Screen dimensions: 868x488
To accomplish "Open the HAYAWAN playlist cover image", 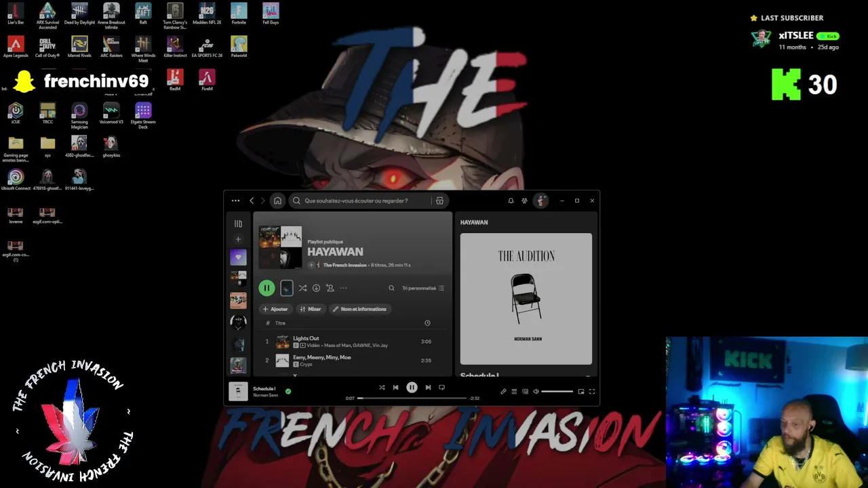I will (280, 247).
